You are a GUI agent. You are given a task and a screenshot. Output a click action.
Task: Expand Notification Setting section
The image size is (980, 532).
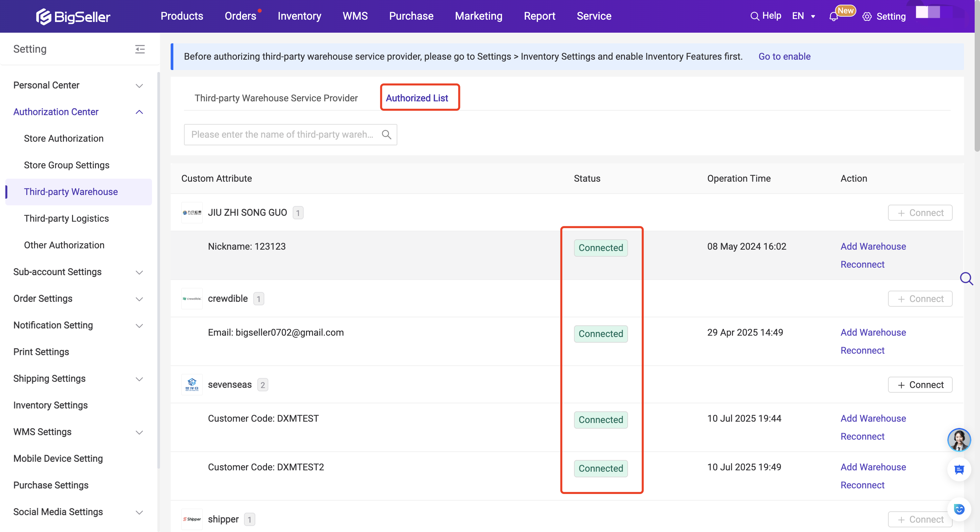tap(140, 326)
